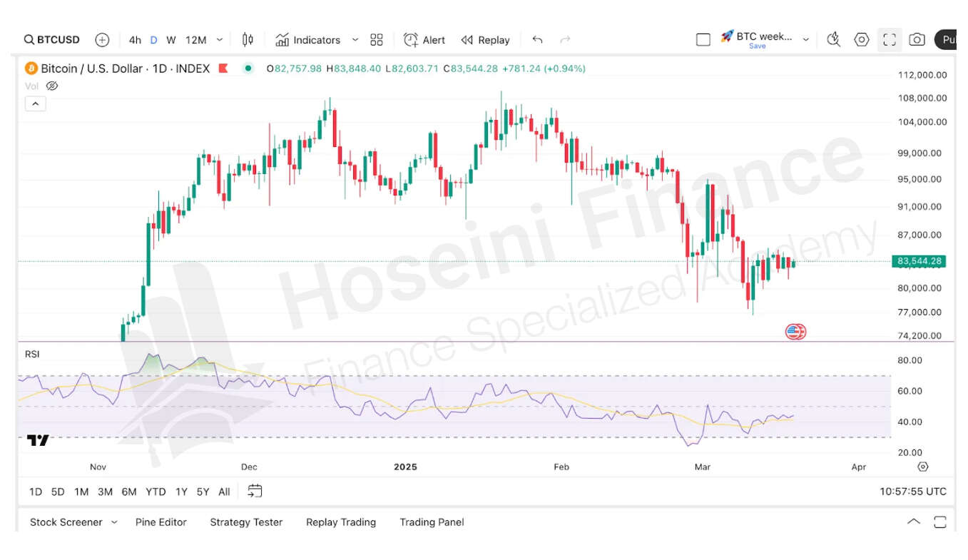Click the 83,544.28 current price label
This screenshot has height=560, width=968.
click(918, 261)
